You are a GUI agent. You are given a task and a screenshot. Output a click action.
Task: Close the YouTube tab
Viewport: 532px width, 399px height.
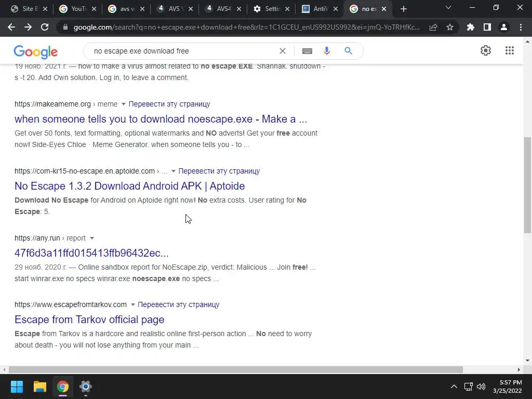pos(94,9)
